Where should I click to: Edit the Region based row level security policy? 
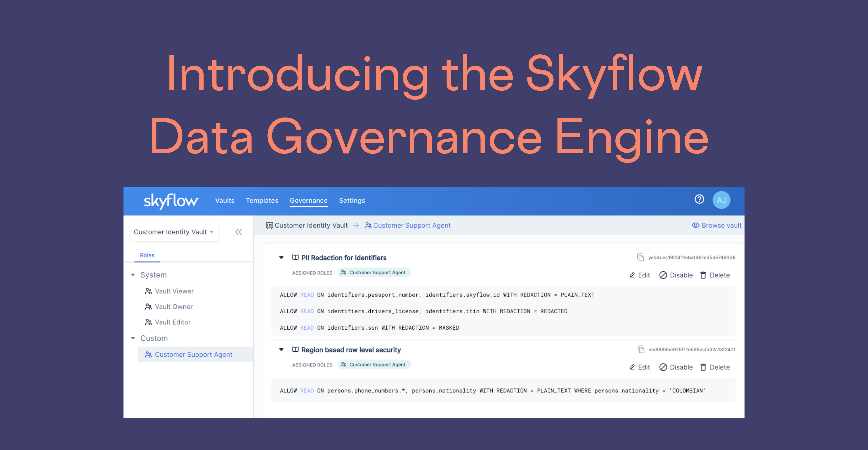click(x=639, y=367)
